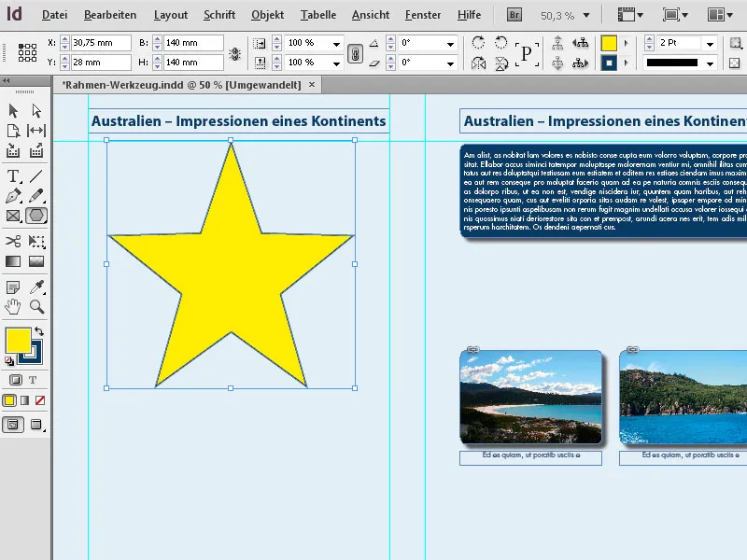Select the Polygon tool
The width and height of the screenshot is (747, 560).
coord(36,216)
